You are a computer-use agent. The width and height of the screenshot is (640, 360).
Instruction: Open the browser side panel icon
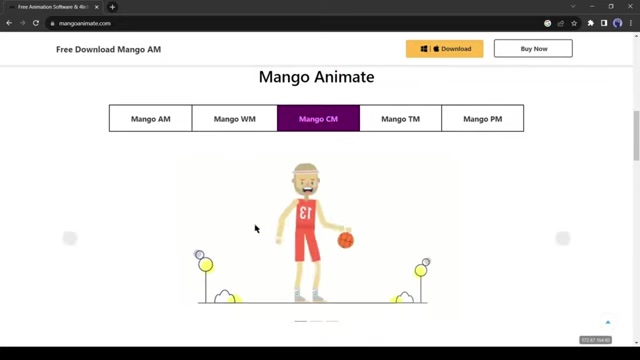point(604,23)
